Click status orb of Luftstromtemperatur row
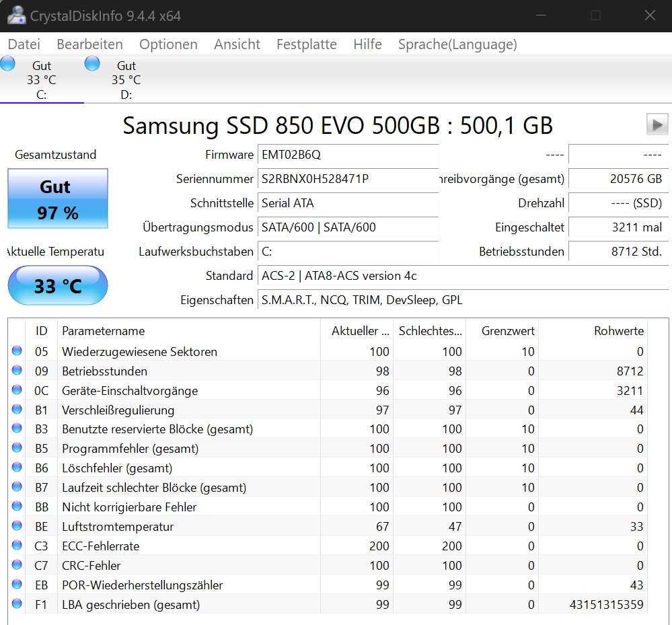The image size is (672, 625). click(17, 525)
